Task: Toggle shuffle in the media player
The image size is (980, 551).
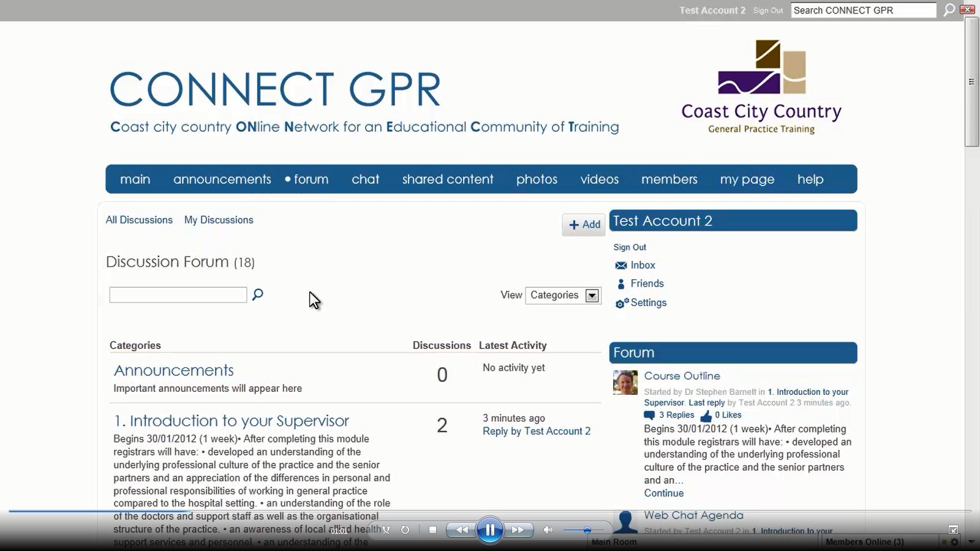Action: (386, 530)
